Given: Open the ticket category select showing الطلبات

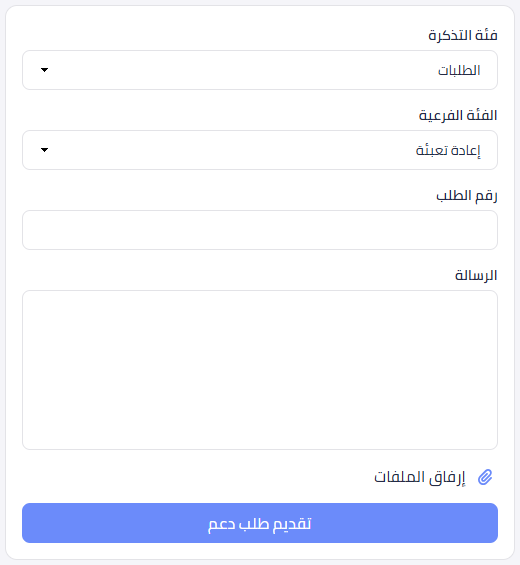Looking at the screenshot, I should tap(260, 70).
